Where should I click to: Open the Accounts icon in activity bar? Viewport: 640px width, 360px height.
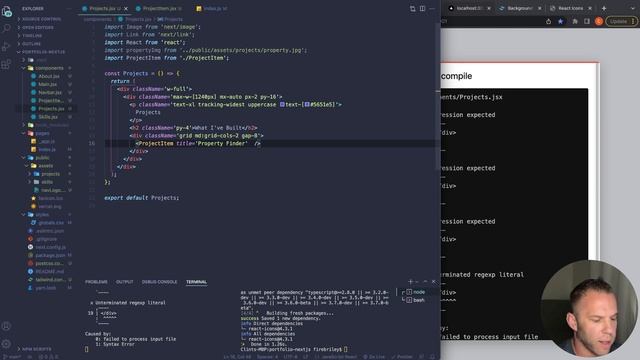[6, 326]
